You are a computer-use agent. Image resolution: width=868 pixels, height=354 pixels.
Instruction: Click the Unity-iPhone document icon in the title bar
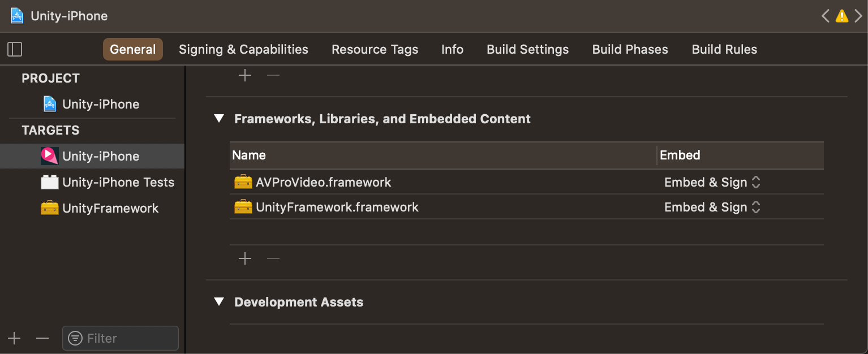15,16
